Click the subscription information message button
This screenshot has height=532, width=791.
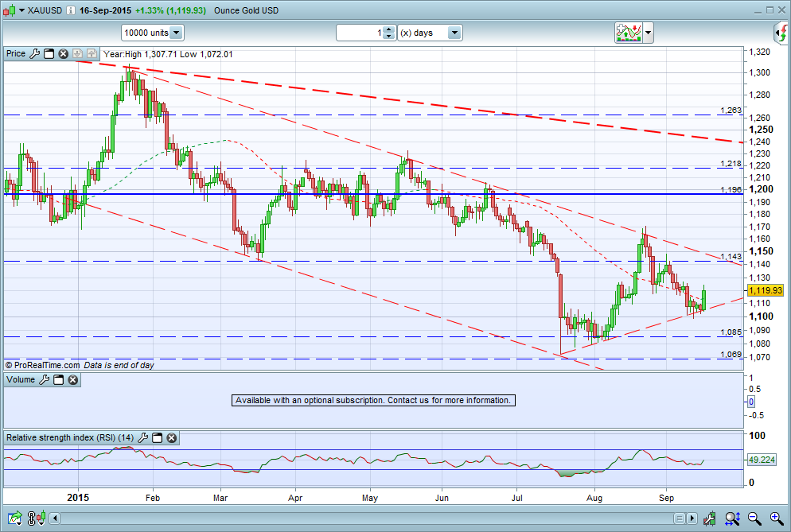click(373, 400)
